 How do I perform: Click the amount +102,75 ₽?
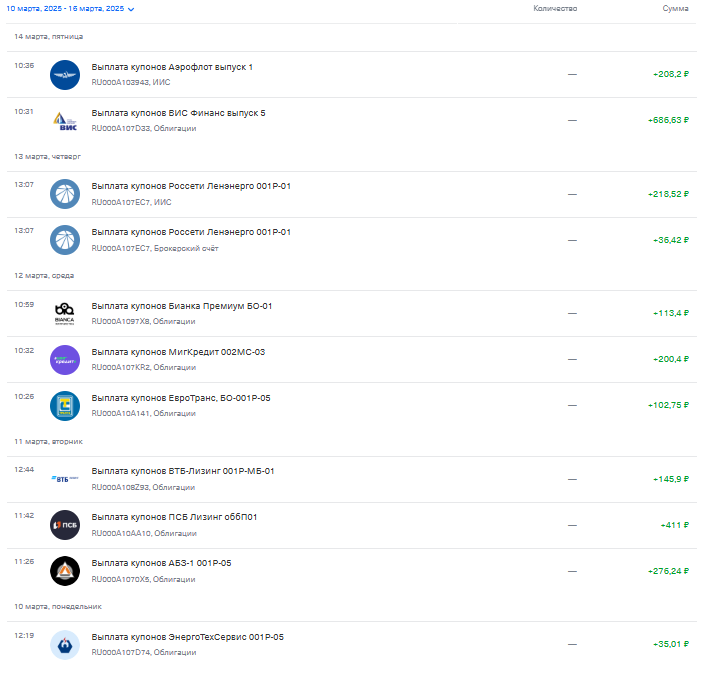pos(668,405)
